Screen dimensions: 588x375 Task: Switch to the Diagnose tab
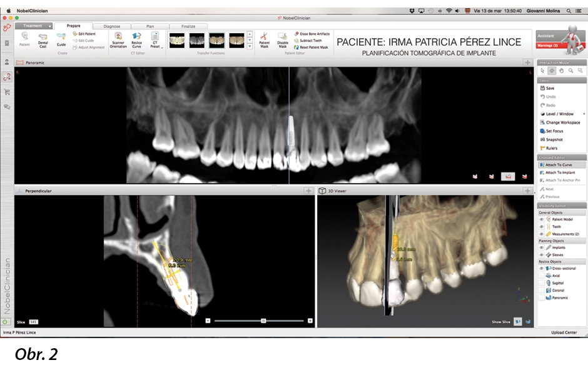pyautogui.click(x=112, y=26)
